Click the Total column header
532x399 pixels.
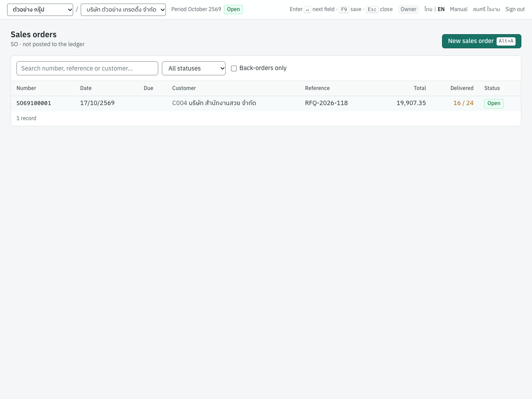[420, 88]
